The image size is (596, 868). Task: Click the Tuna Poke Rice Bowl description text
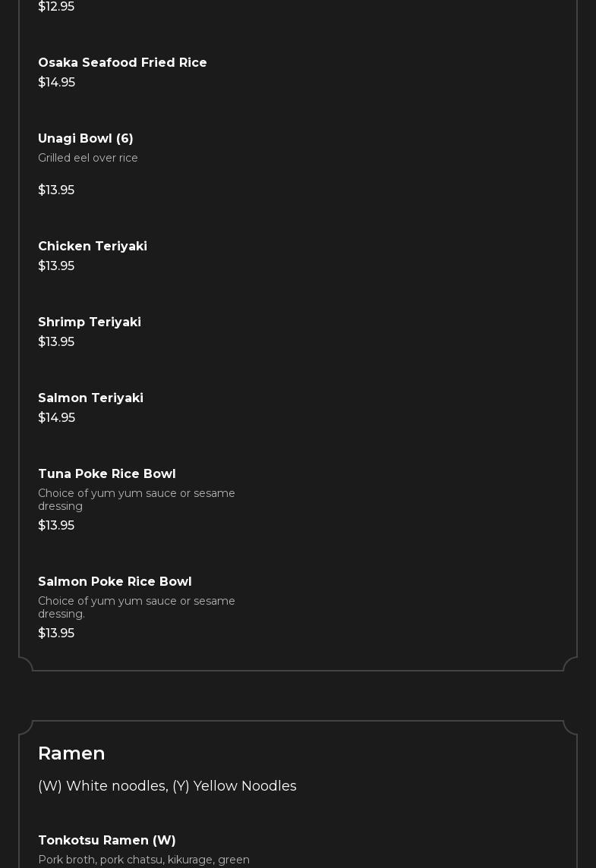click(137, 499)
